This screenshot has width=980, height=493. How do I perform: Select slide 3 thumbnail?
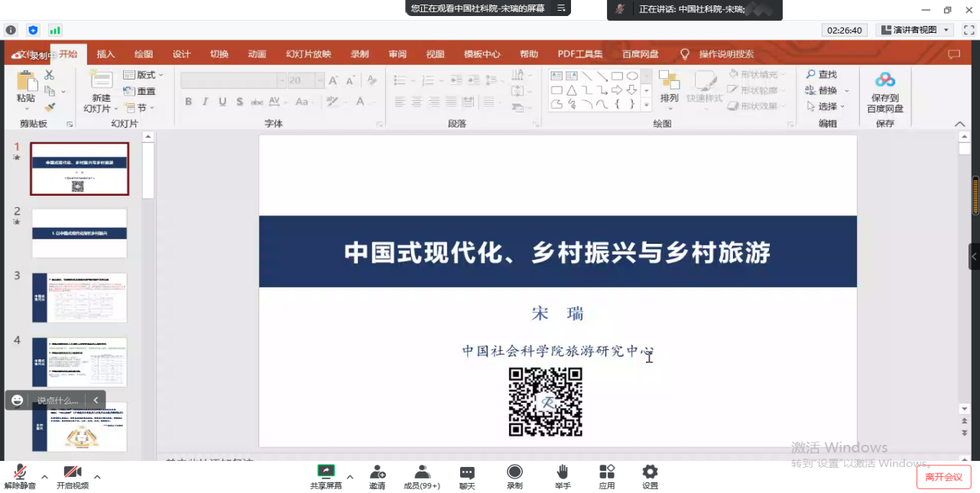point(80,297)
